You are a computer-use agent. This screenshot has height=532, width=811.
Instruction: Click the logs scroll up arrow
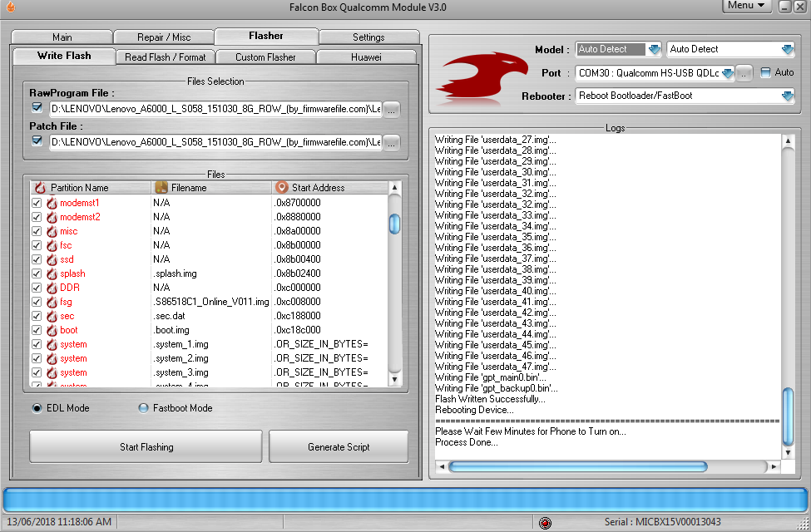pyautogui.click(x=788, y=140)
